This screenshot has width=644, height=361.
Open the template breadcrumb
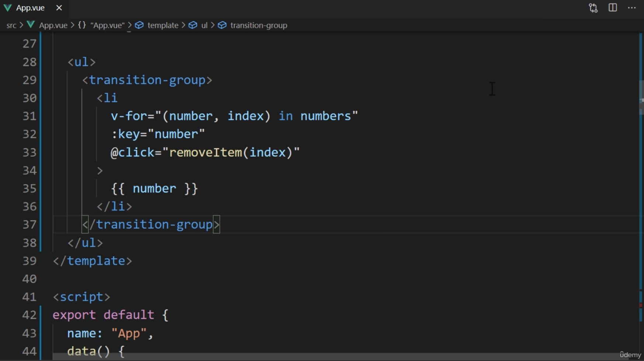click(x=163, y=25)
